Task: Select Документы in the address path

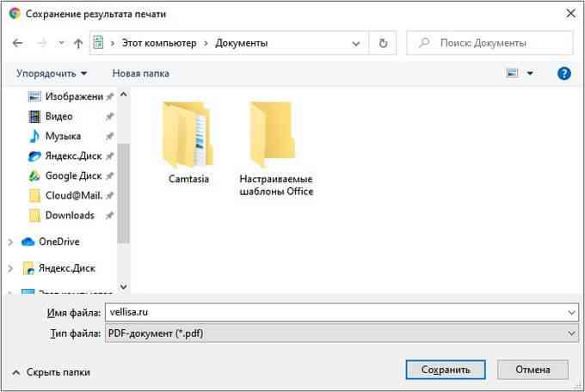Action: point(242,43)
